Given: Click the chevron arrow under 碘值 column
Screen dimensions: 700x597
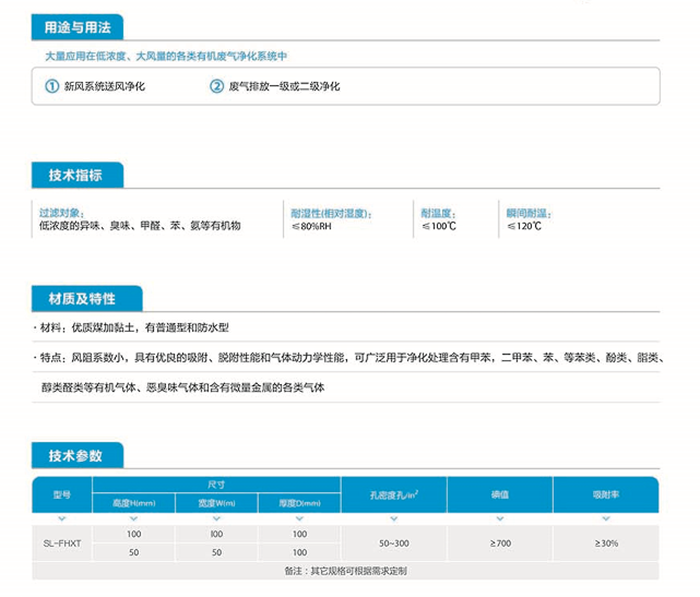Looking at the screenshot, I should 500,519.
